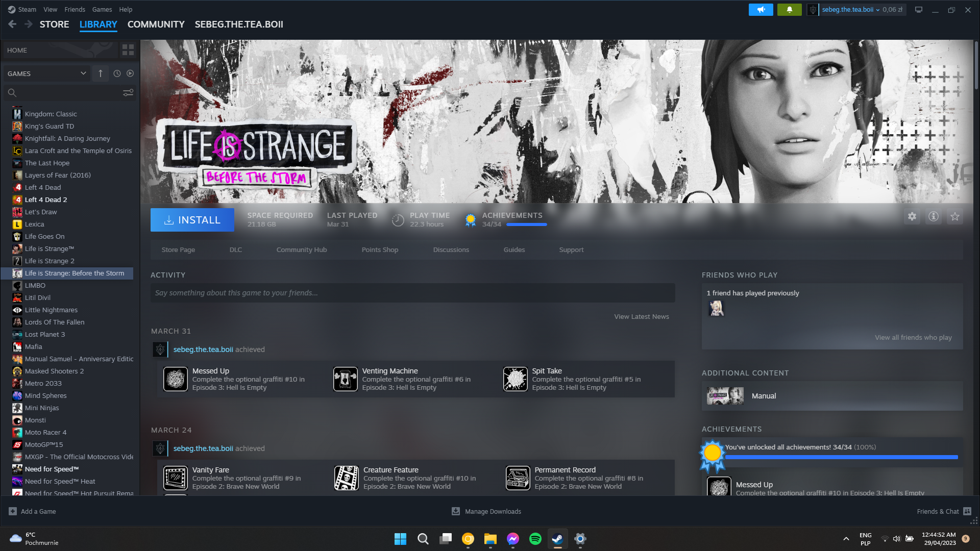Open the Friends menu
Viewport: 980px width, 551px height.
click(75, 9)
